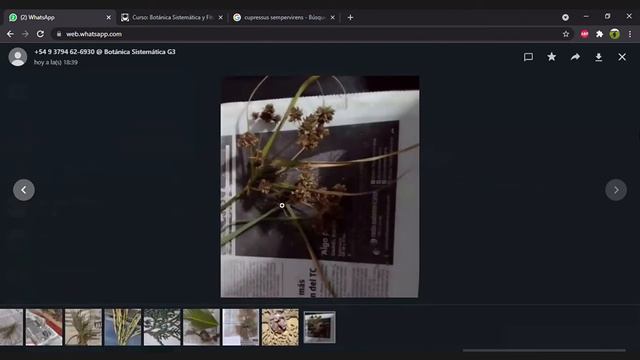
Task: Select the yellow stems on blue thumbnail
Action: click(122, 327)
